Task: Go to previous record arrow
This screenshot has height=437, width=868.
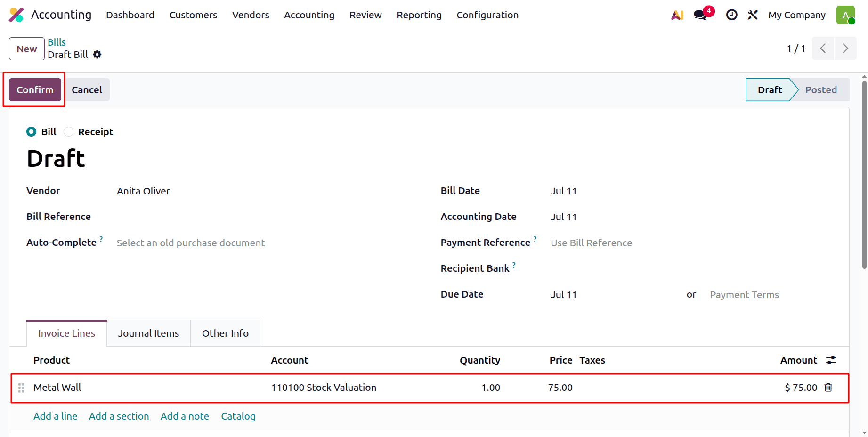Action: (823, 49)
